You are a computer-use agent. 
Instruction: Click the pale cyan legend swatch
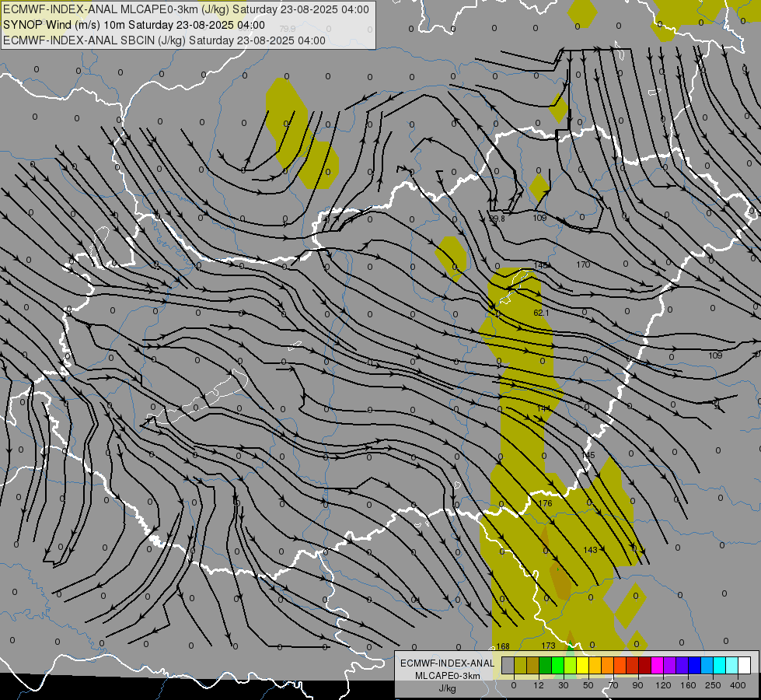(732, 665)
